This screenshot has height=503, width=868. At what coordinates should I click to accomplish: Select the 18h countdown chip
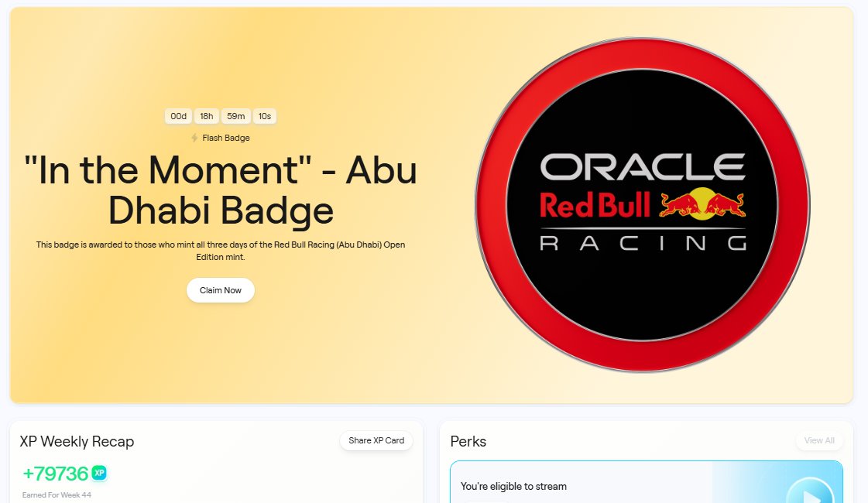[207, 116]
